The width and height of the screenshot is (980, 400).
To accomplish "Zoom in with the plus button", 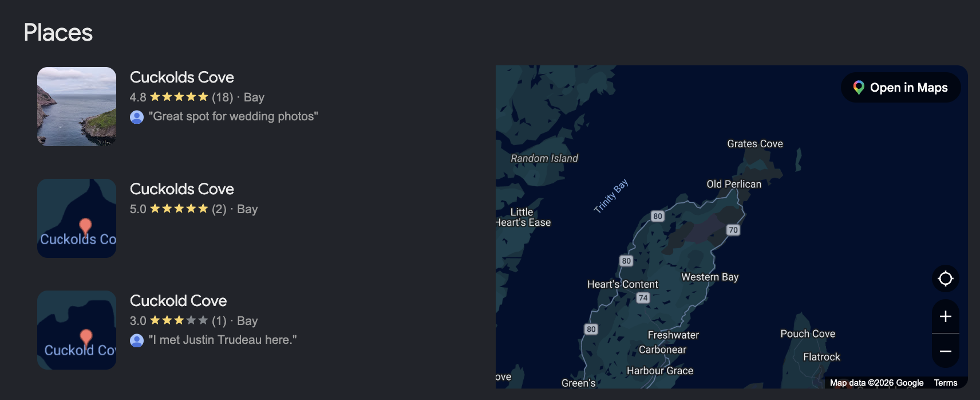I will coord(945,316).
